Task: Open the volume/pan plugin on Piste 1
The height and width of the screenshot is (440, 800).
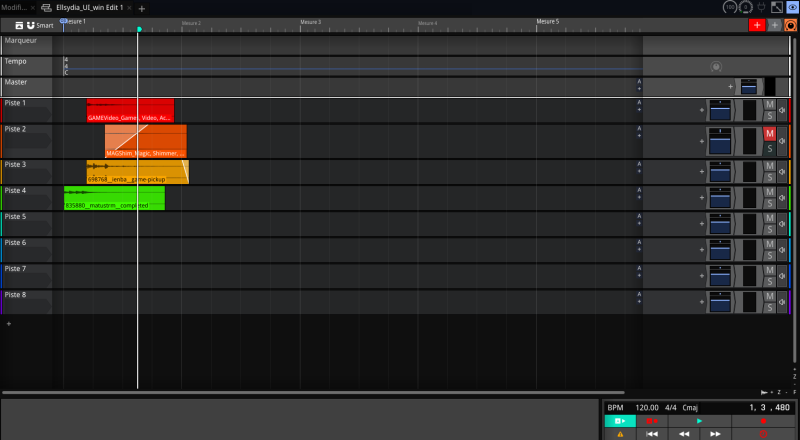Action: tap(720, 110)
